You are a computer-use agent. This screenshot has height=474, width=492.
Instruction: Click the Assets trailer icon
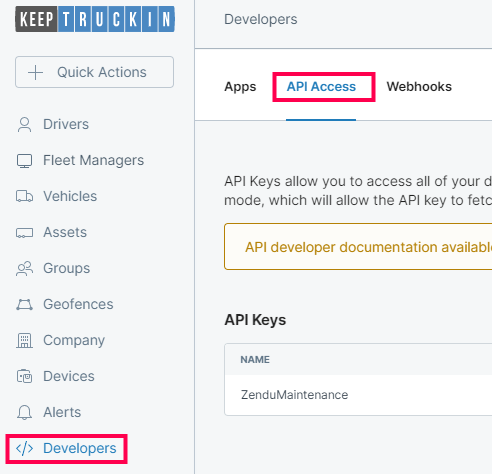pos(24,232)
